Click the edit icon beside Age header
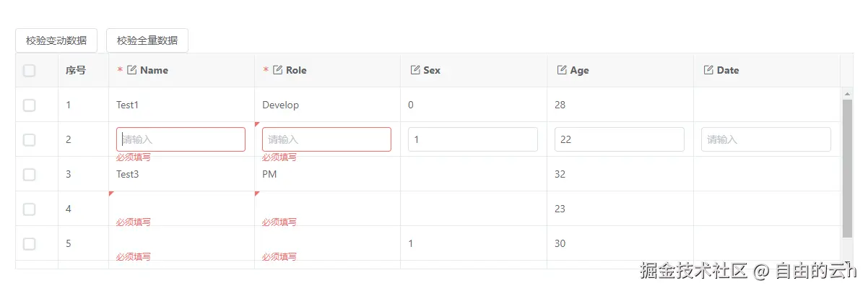868x291 pixels. (562, 70)
